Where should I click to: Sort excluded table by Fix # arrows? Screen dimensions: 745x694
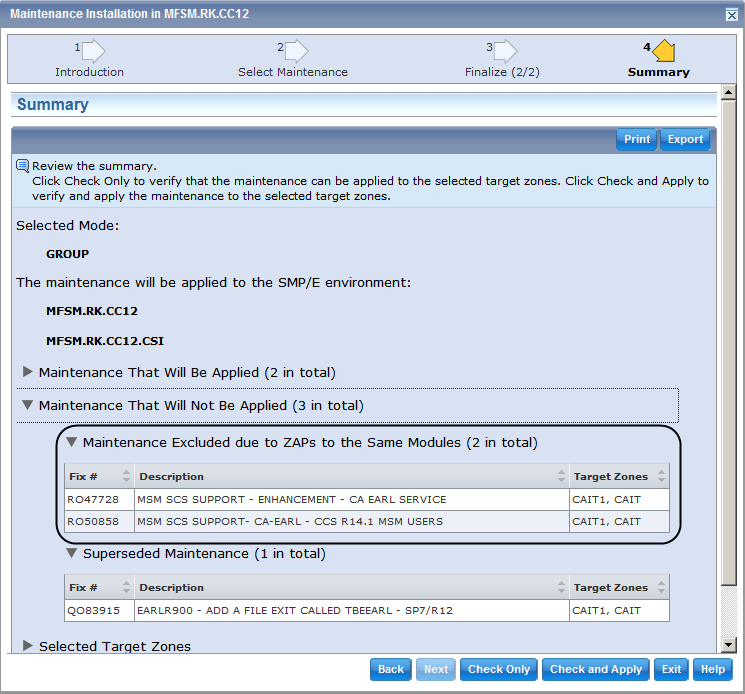point(126,476)
